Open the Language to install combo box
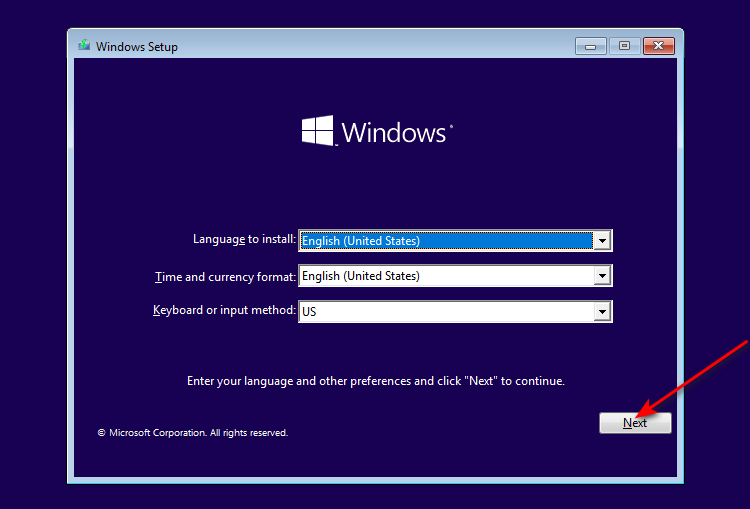Viewport: 750px width, 509px height. [455, 241]
